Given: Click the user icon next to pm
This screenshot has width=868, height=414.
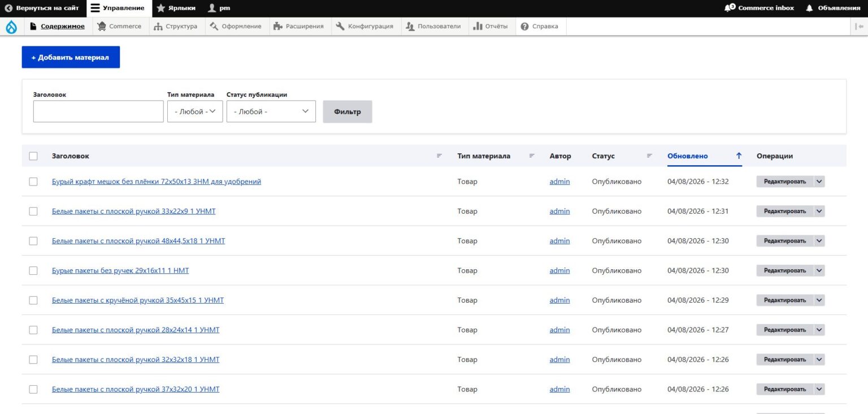Looking at the screenshot, I should [x=212, y=8].
